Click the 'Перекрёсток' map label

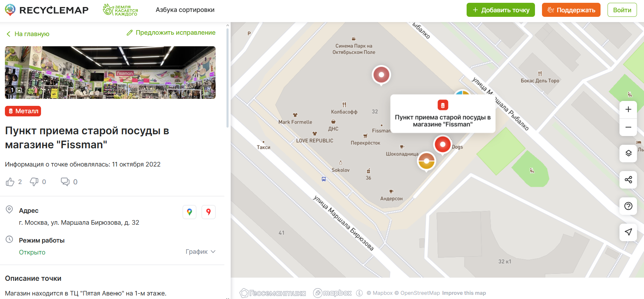365,143
